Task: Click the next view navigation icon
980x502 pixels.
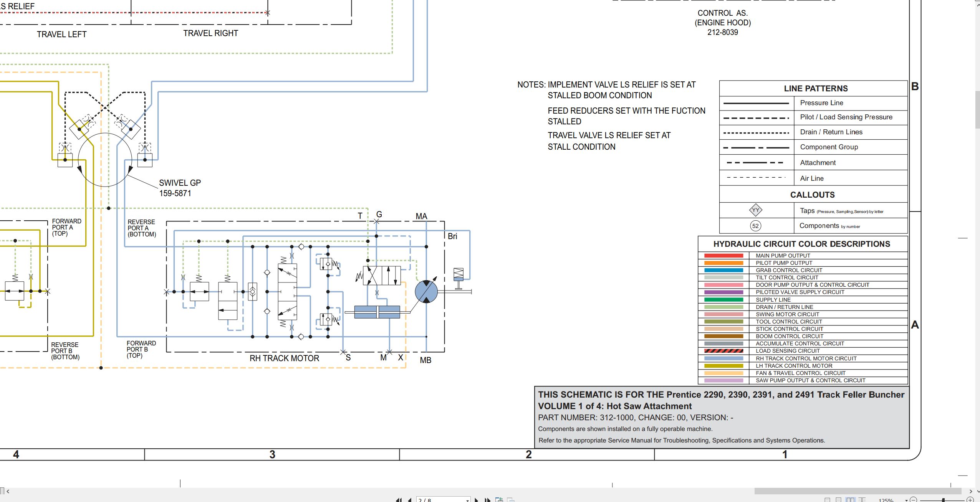Action: tap(511, 500)
